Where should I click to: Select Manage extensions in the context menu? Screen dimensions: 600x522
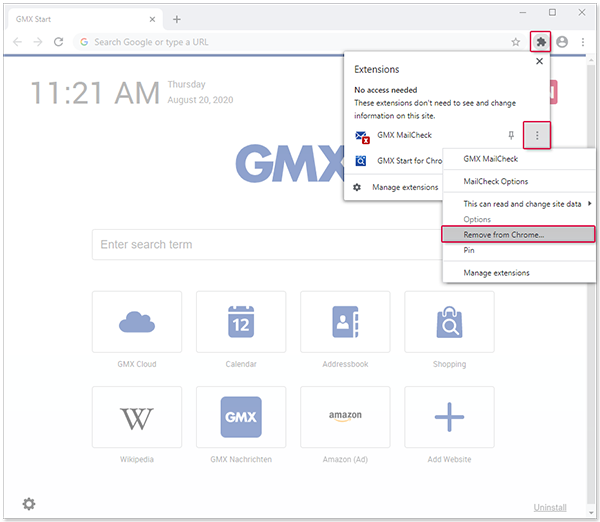tap(518, 273)
